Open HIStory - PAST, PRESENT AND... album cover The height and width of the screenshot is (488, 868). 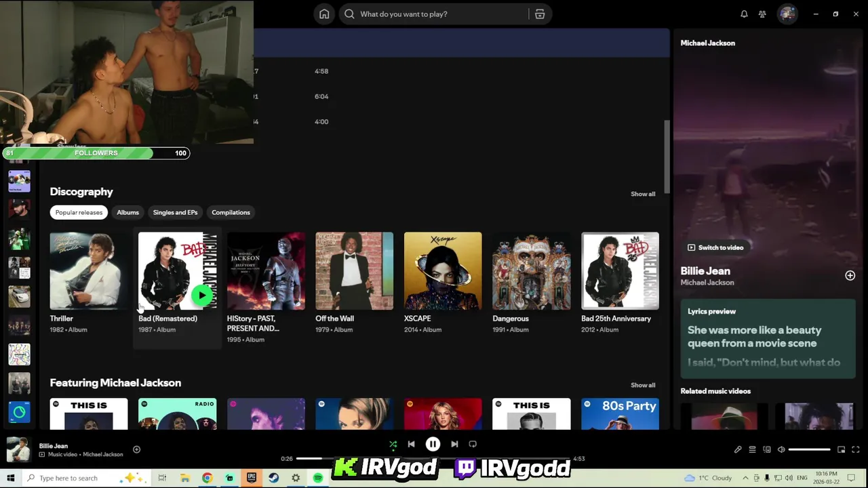[x=266, y=271]
